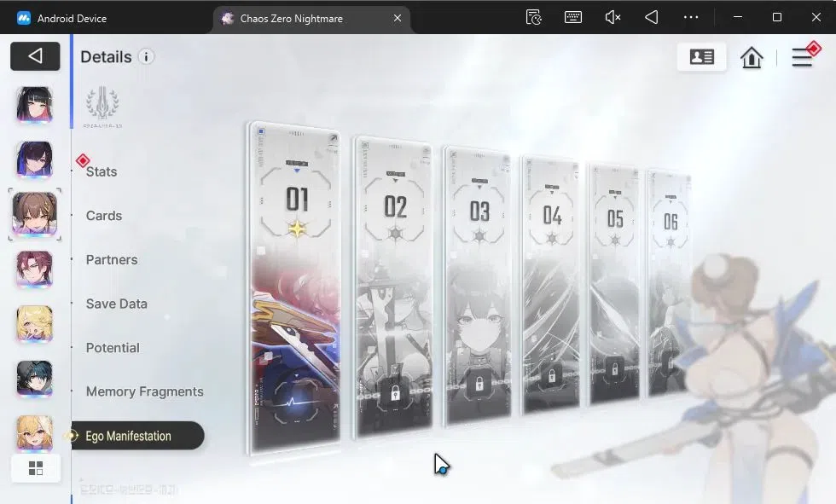Open the character grid view icon
836x504 pixels.
tap(36, 468)
